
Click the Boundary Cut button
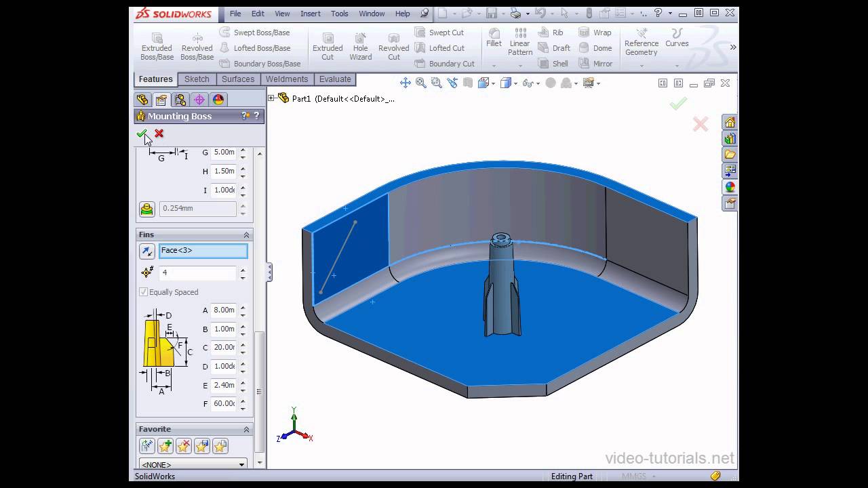[445, 64]
